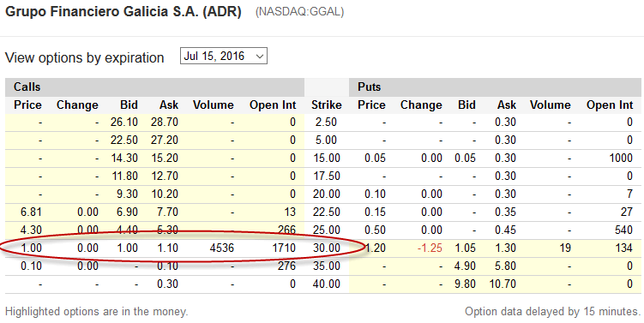The width and height of the screenshot is (644, 323).
Task: Click the Calls Open Int column header
Action: [x=273, y=105]
